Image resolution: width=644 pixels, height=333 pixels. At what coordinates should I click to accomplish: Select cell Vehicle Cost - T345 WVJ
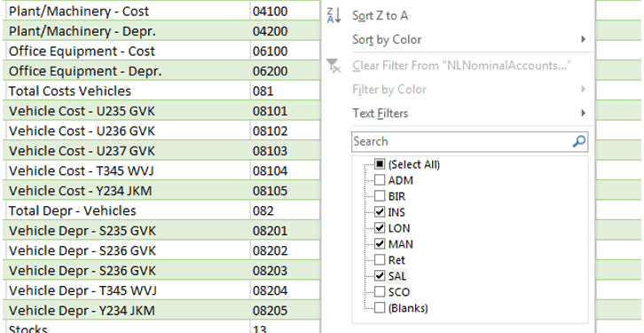click(127, 170)
